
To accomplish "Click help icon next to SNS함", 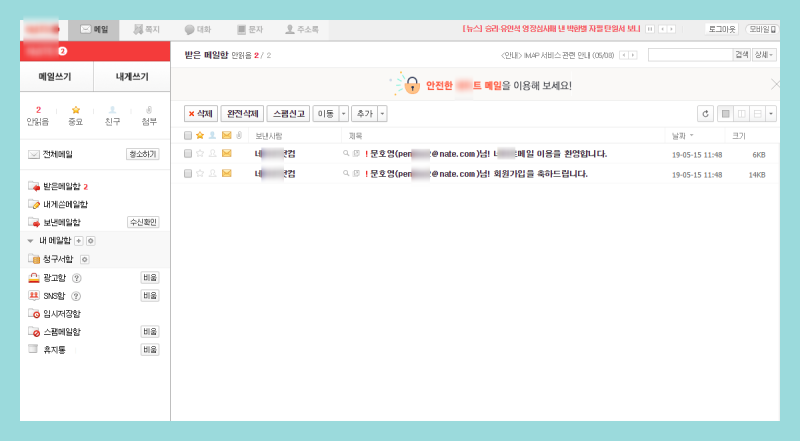I will pos(76,296).
